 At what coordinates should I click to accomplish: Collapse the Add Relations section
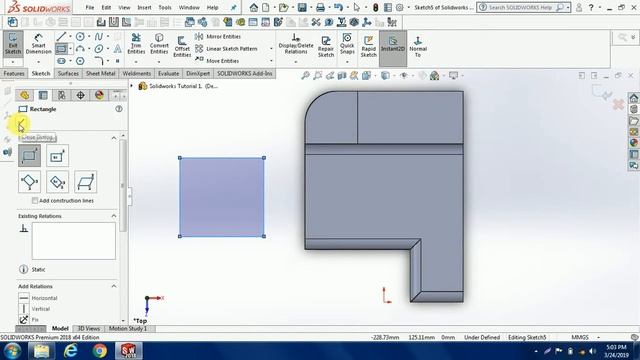point(113,286)
